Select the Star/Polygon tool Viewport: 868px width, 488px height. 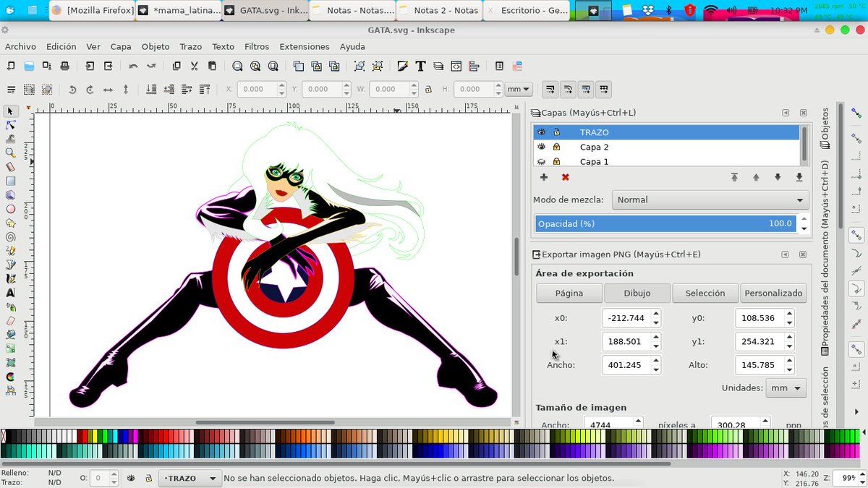tap(11, 223)
